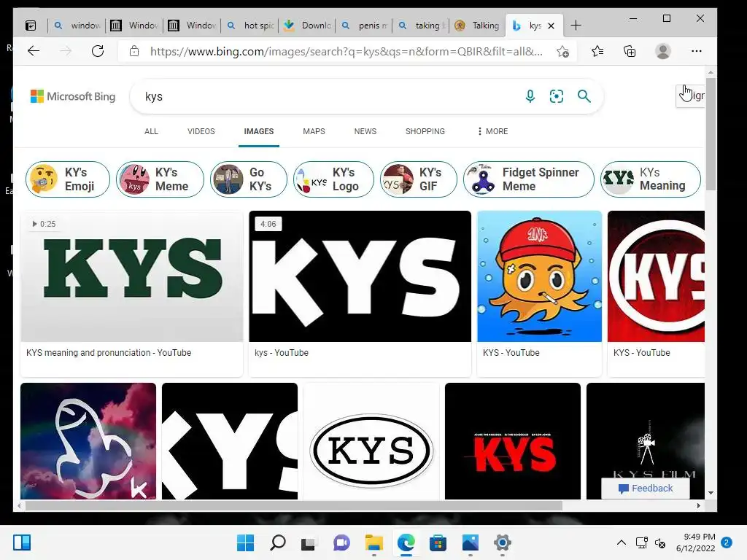
Task: Click the site lock icon in address bar
Action: (x=134, y=51)
